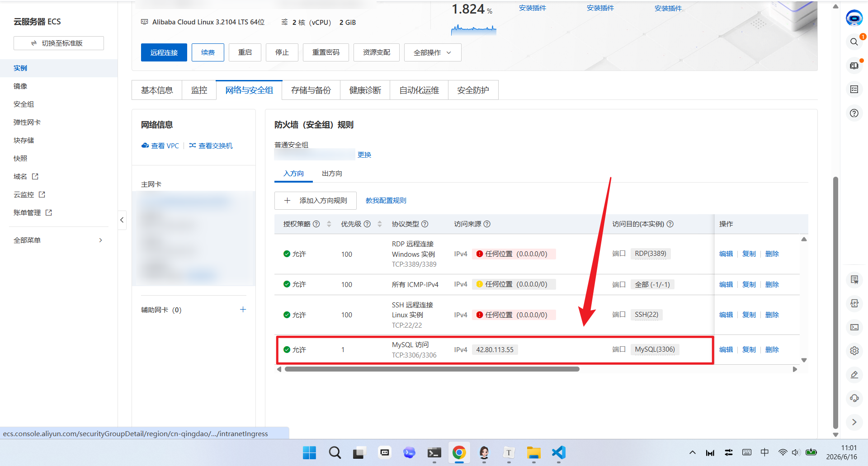Click the 全部 (-1/-1) port tag
868x466 pixels.
652,285
